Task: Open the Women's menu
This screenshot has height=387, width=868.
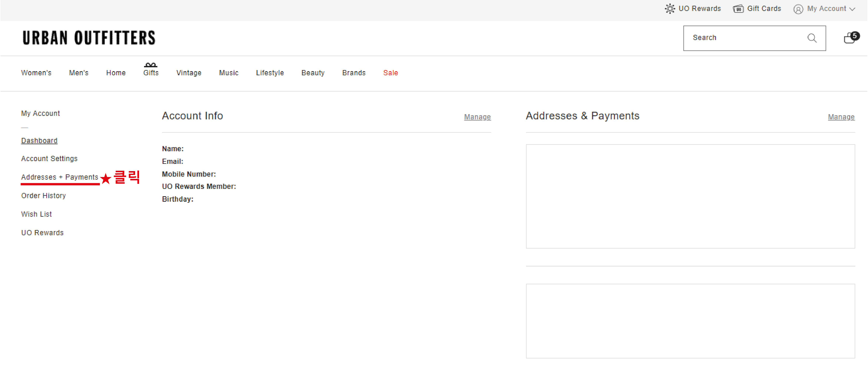Action: (x=36, y=73)
